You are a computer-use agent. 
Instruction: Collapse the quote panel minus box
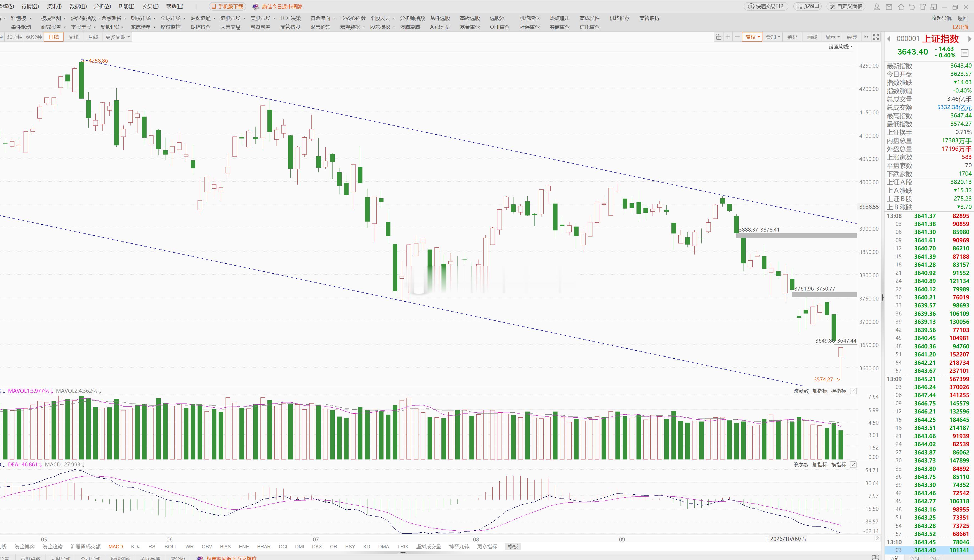coord(964,53)
